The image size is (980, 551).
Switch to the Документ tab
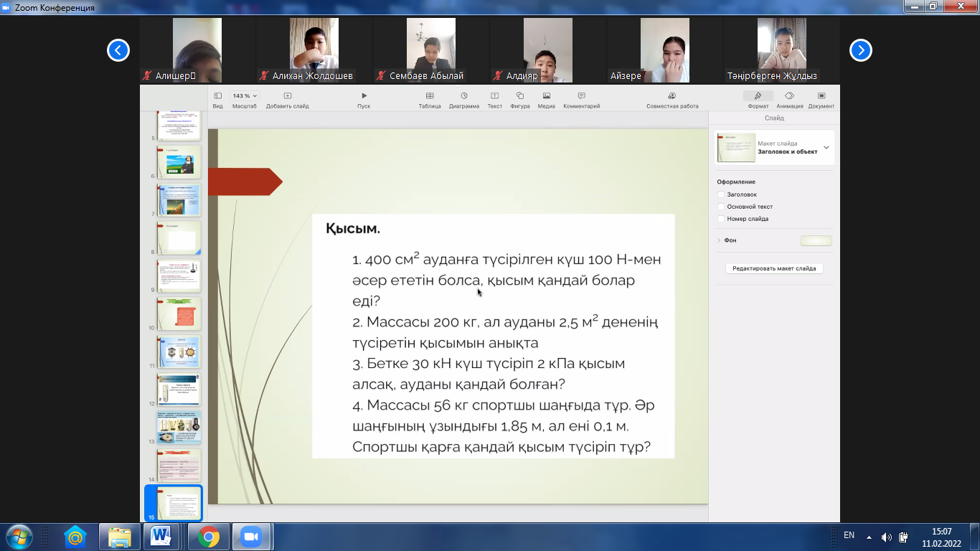[x=821, y=96]
